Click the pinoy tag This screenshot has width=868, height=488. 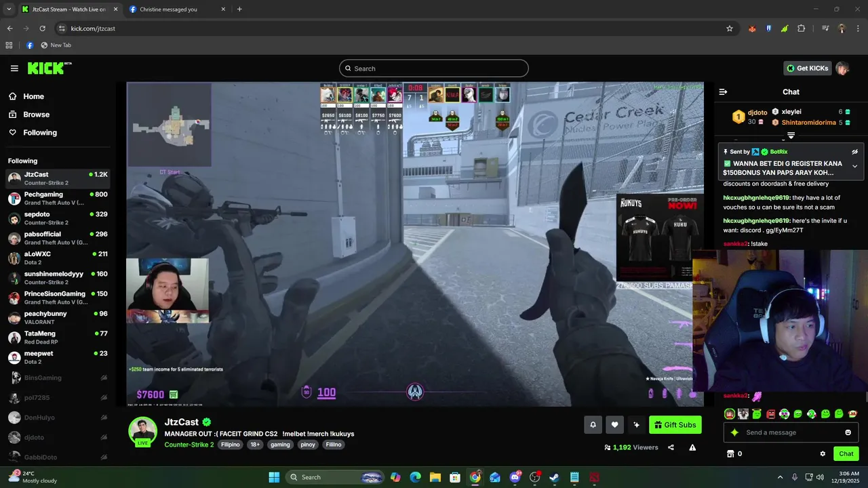[308, 445]
